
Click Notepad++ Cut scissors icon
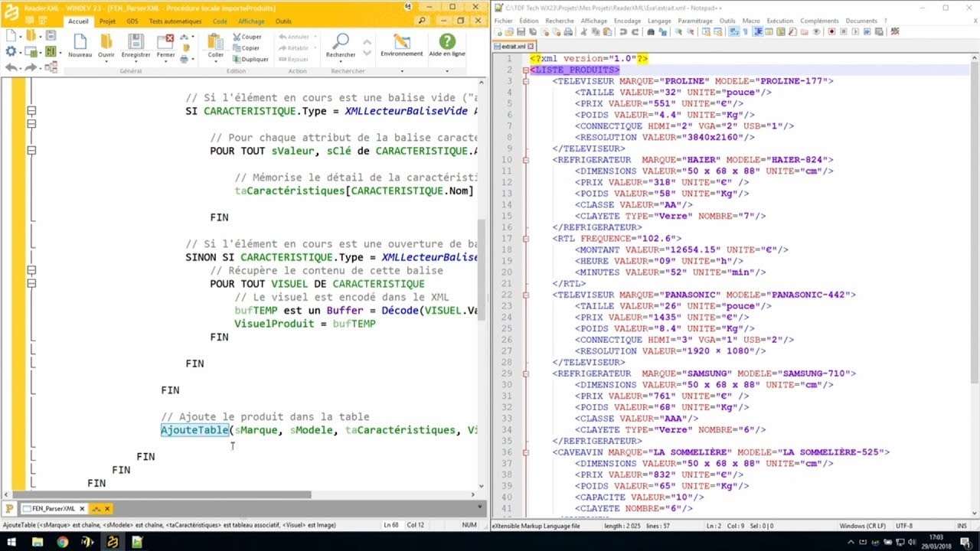point(583,31)
